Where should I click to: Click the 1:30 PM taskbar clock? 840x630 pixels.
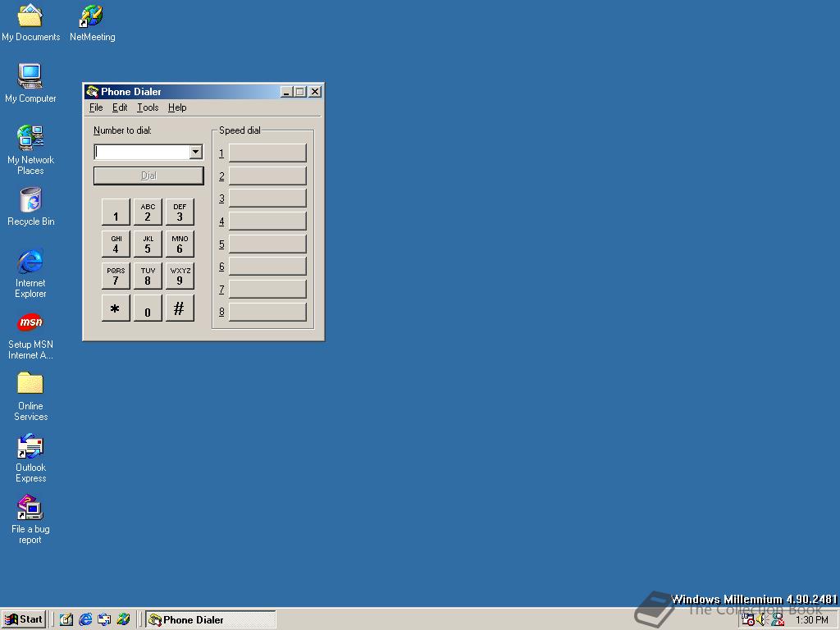coord(811,620)
